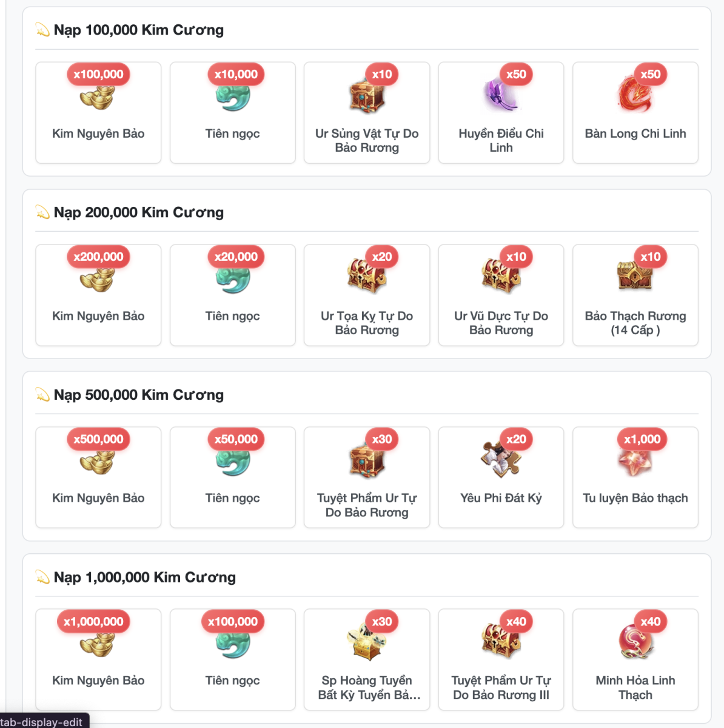This screenshot has width=724, height=728.
Task: Select Sp Hoàng Tuyền Bất Kỳ Tuyển golden box
Action: [367, 643]
